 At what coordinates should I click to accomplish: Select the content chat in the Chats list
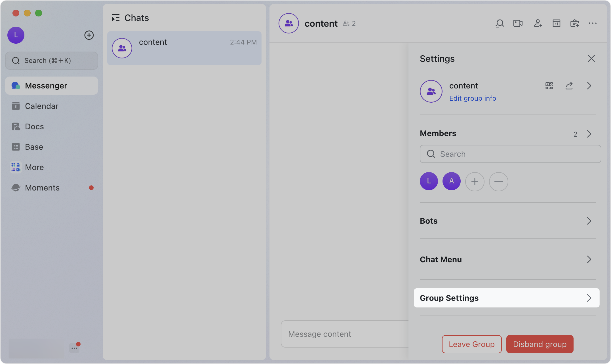[184, 48]
